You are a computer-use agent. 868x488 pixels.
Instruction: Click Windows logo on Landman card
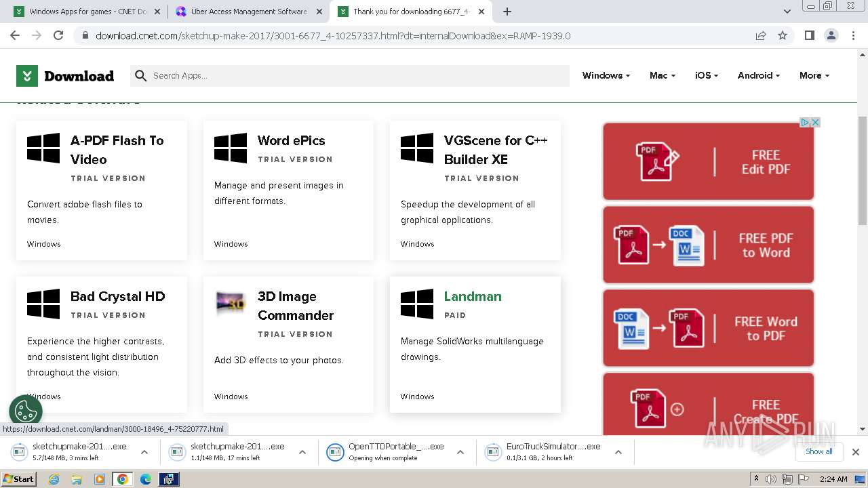(417, 304)
